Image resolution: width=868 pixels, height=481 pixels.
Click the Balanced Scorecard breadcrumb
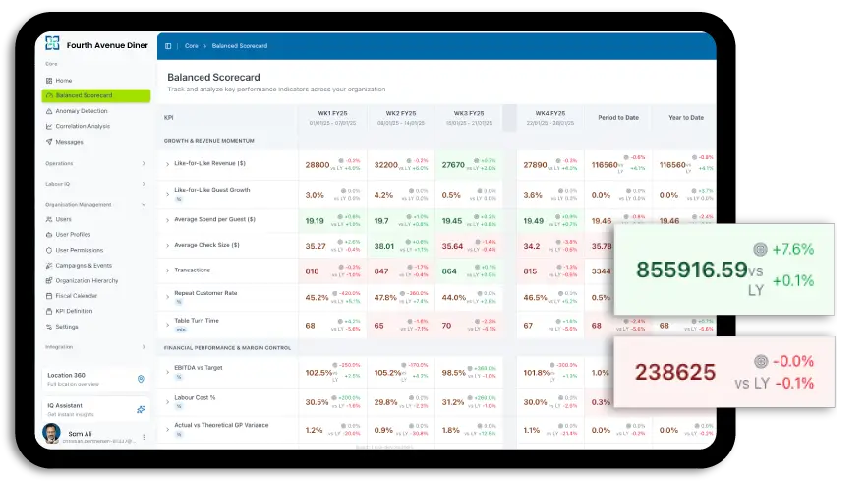coord(240,46)
